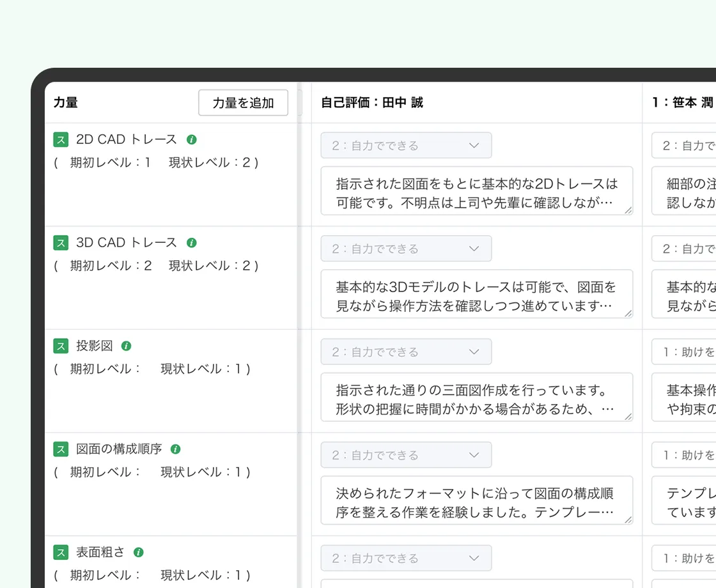
Task: Open 笹本 level dropdown in 3D CAD row
Action: (684, 249)
